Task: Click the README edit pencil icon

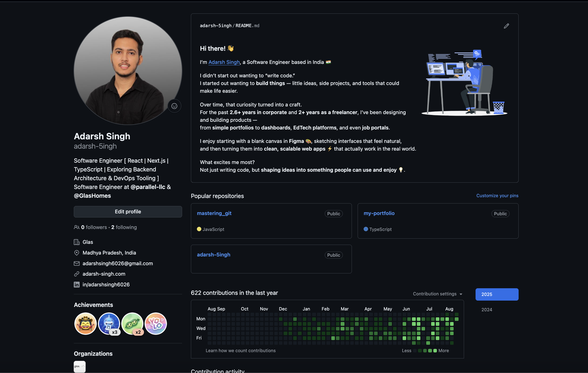Action: pyautogui.click(x=506, y=26)
